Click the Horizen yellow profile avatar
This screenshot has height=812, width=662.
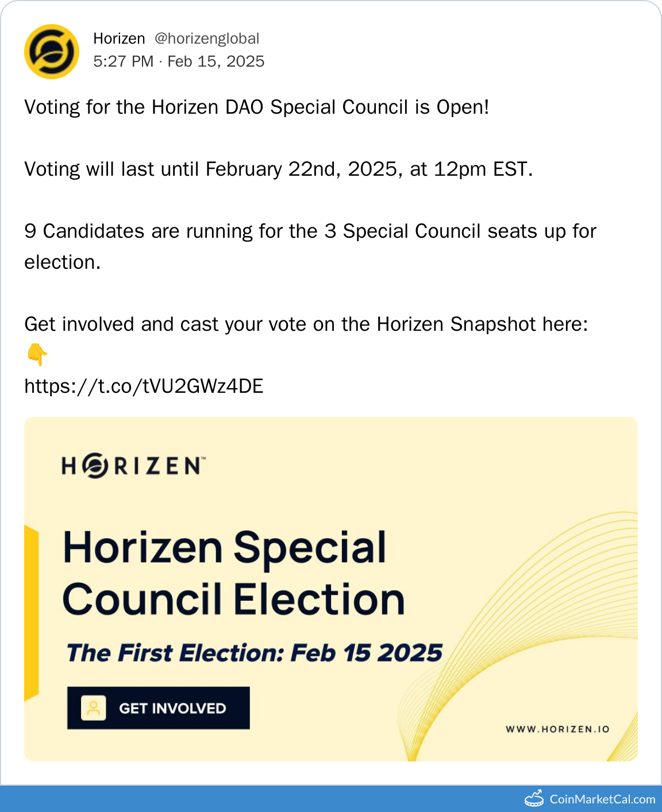click(52, 52)
